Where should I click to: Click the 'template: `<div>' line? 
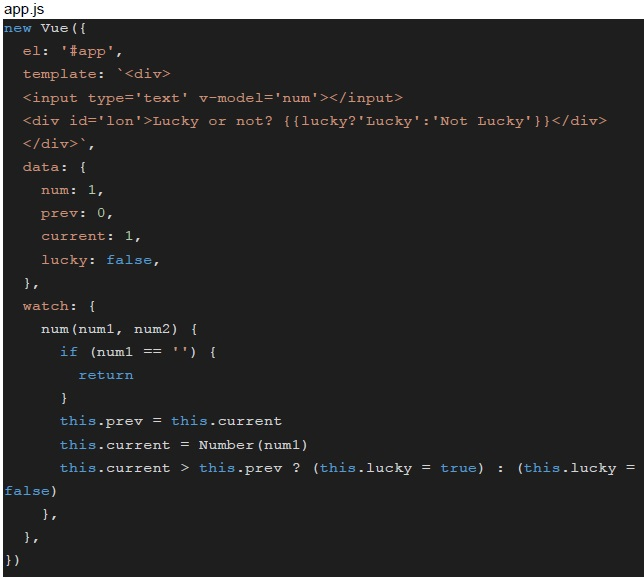(97, 74)
